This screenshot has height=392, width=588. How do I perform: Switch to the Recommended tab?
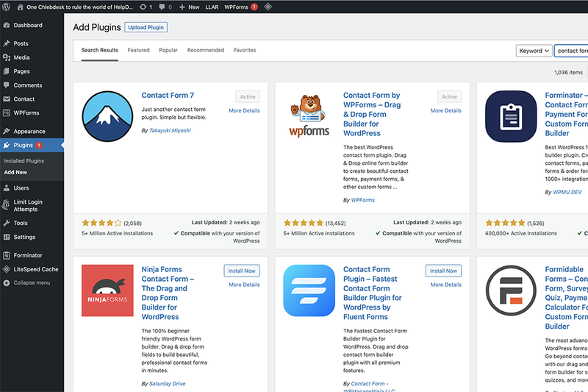click(206, 50)
